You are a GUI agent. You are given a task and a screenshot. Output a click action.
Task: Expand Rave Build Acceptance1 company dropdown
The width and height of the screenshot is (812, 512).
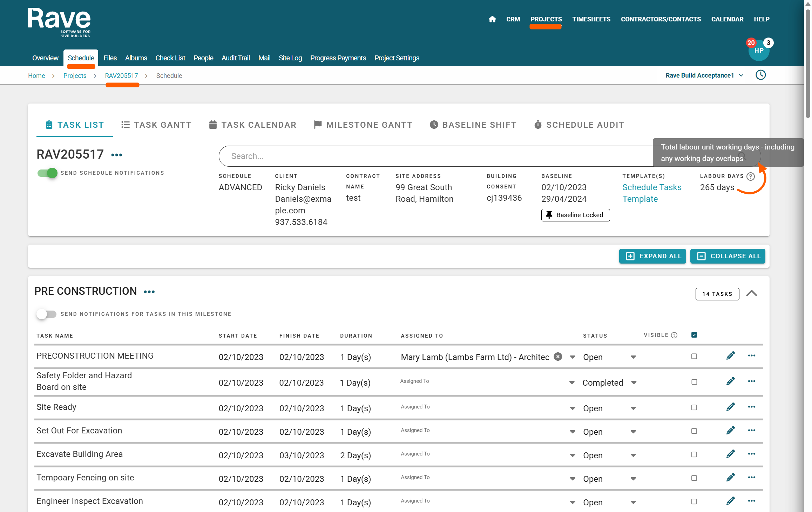(x=741, y=75)
